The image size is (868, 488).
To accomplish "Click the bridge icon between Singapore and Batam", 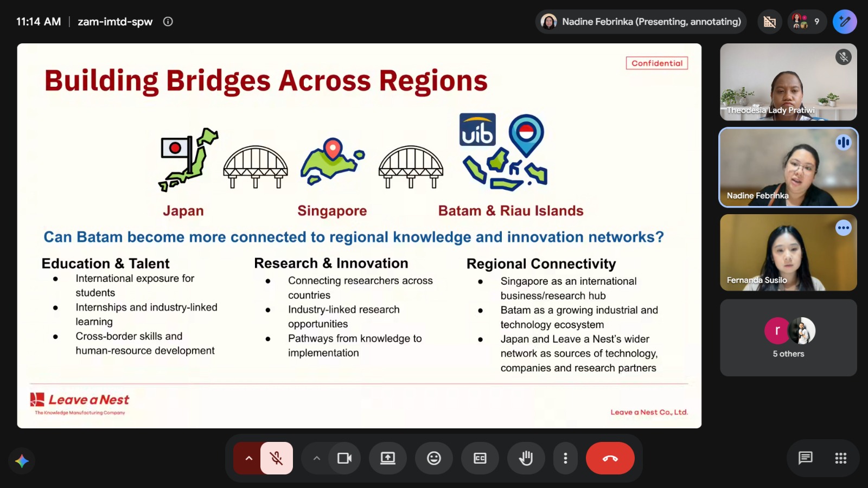I will point(411,167).
